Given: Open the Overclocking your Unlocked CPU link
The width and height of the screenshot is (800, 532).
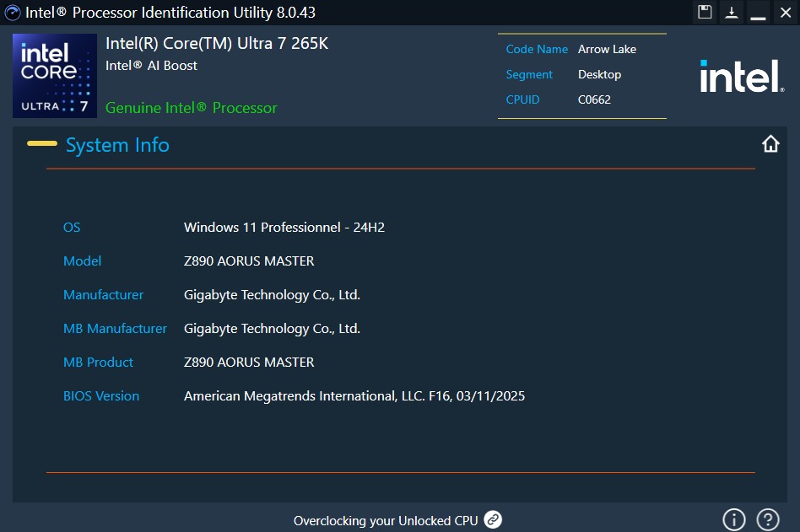Looking at the screenshot, I should click(x=386, y=520).
